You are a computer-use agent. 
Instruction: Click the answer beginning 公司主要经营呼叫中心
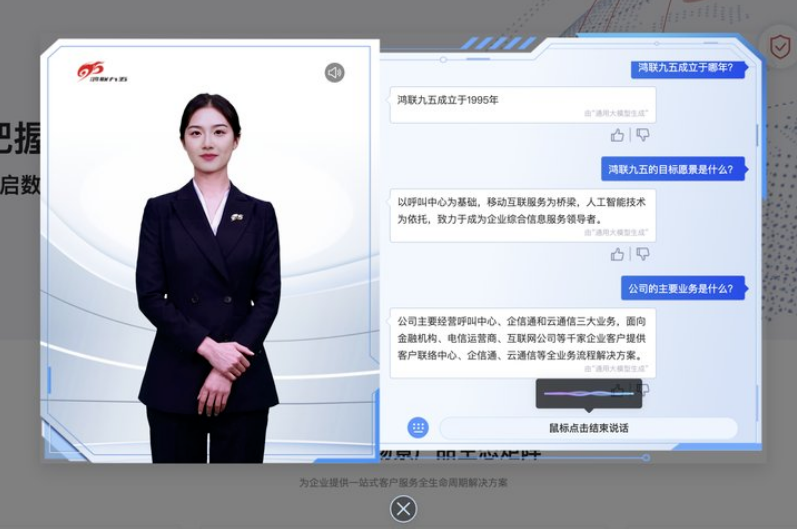point(523,343)
